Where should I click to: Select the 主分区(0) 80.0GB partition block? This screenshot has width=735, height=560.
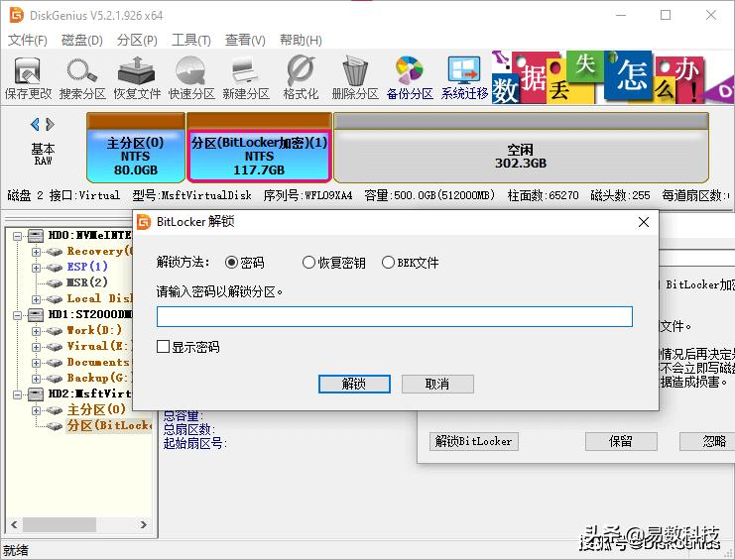[136, 148]
